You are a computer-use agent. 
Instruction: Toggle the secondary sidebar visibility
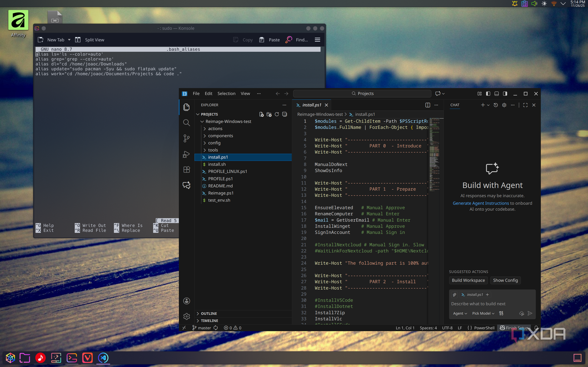505,94
